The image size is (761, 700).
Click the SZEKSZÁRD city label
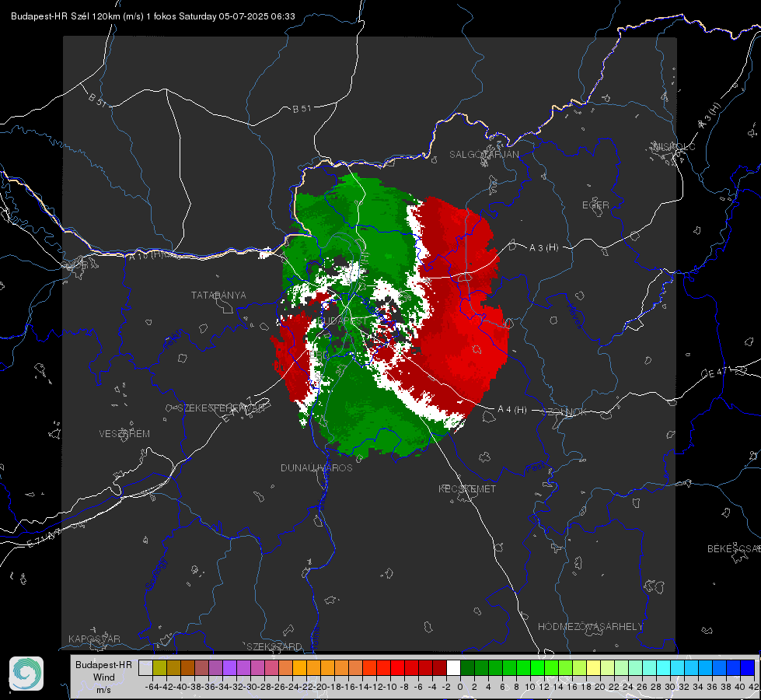pos(274,646)
